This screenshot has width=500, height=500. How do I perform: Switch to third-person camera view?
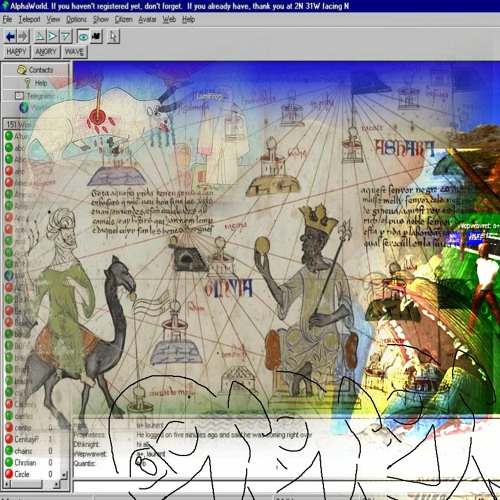[96, 36]
